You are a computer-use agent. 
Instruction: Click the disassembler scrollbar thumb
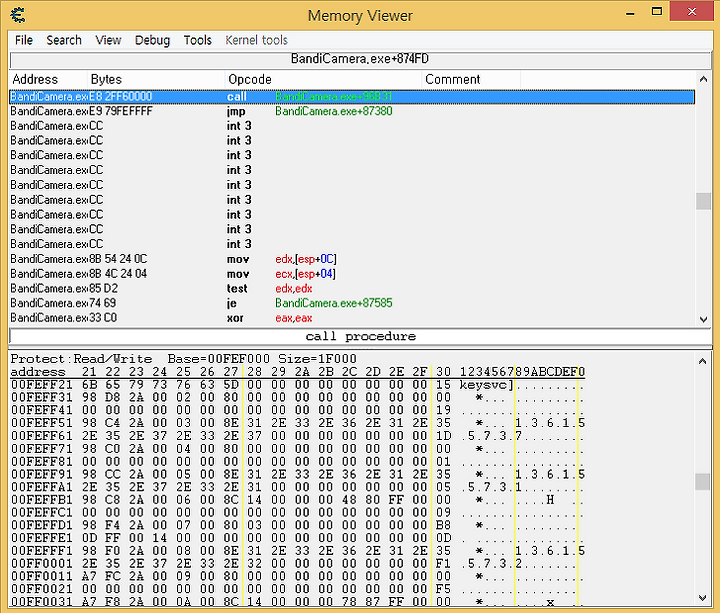(703, 201)
